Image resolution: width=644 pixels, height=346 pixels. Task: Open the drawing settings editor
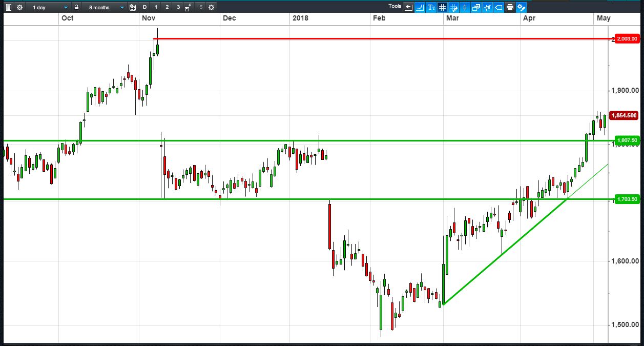(522, 7)
